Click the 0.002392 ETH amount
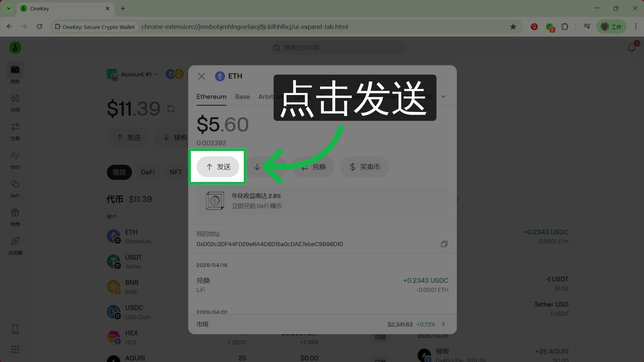Screen dimensions: 644x362 coord(211,143)
